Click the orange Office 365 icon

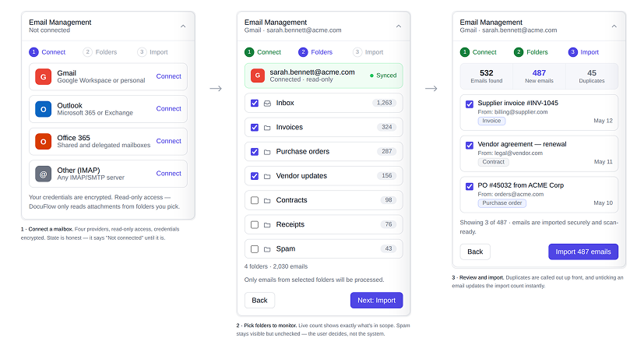(x=43, y=142)
